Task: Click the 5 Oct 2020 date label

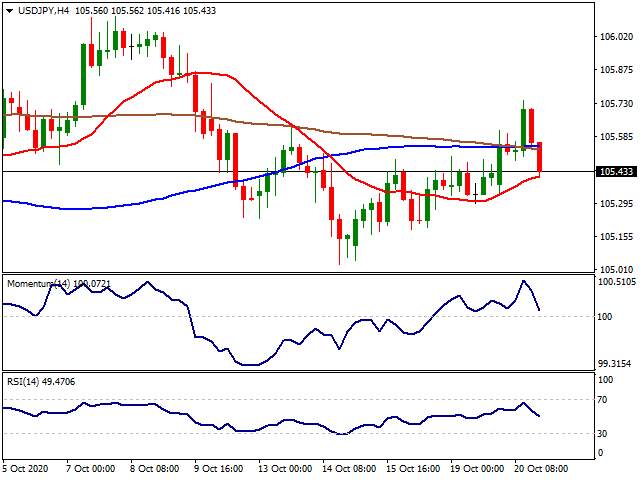Action: (25, 469)
